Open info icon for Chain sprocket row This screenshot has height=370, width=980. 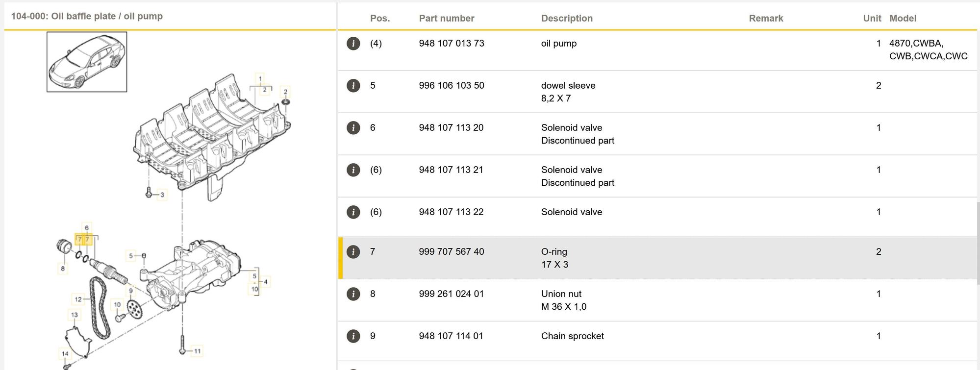click(353, 336)
